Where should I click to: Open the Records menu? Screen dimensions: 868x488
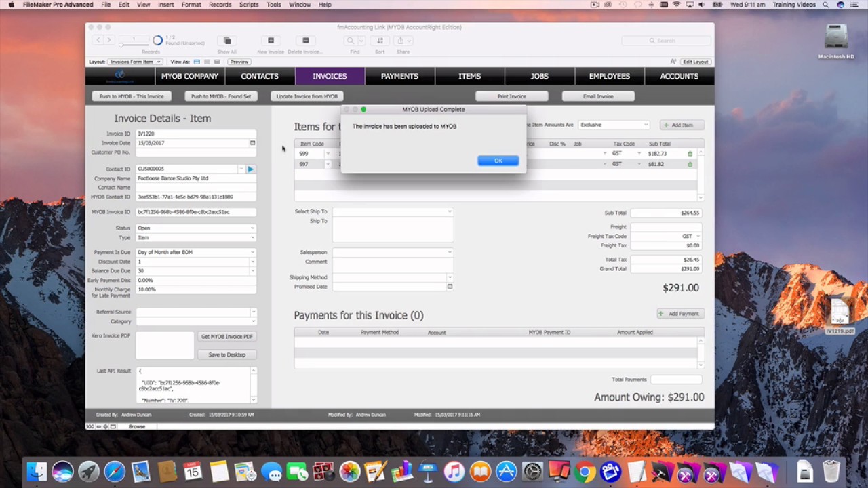tap(220, 5)
